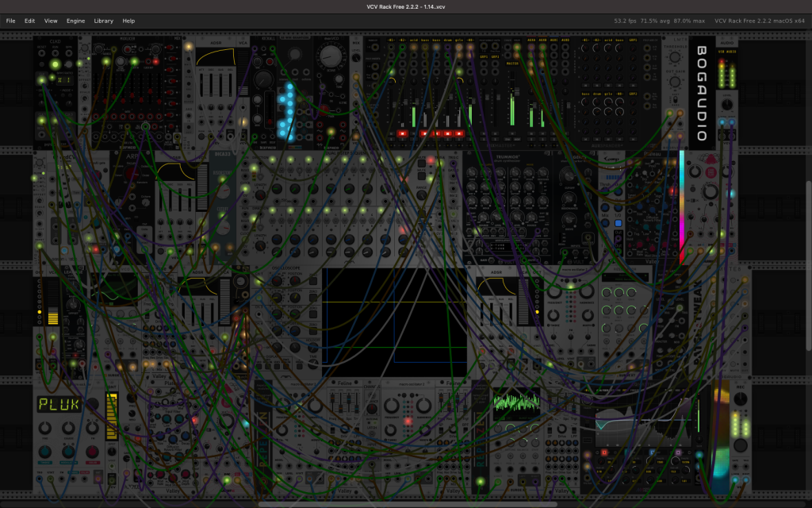
Task: Click the MASTER label on MixMaster
Action: click(x=512, y=63)
